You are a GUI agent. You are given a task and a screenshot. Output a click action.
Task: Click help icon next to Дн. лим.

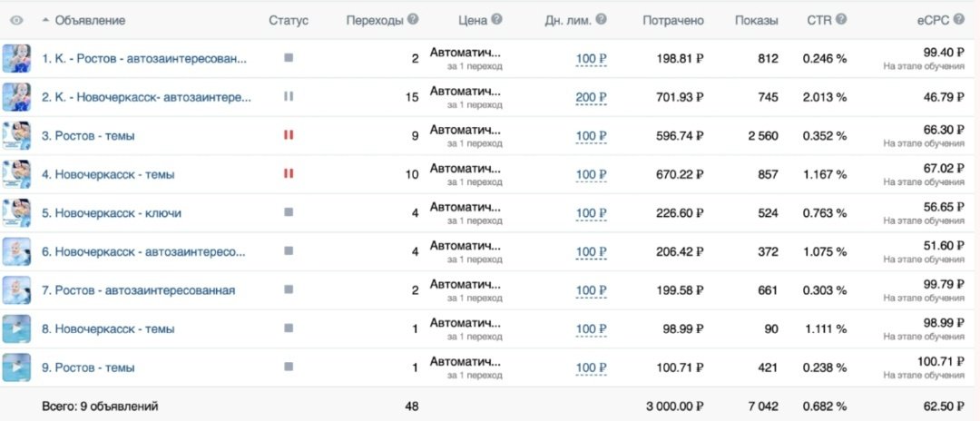coord(602,19)
